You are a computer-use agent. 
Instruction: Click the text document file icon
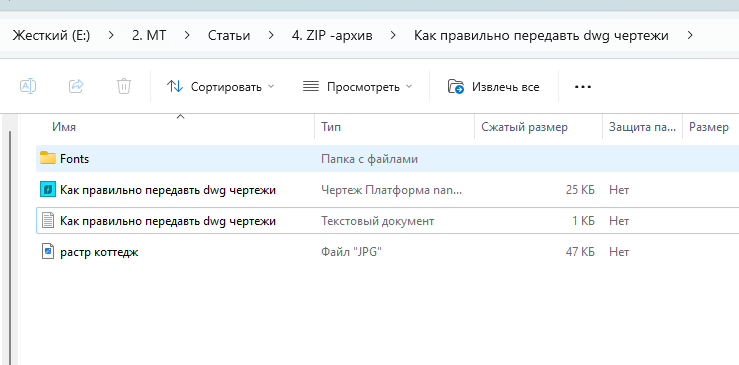coord(48,221)
